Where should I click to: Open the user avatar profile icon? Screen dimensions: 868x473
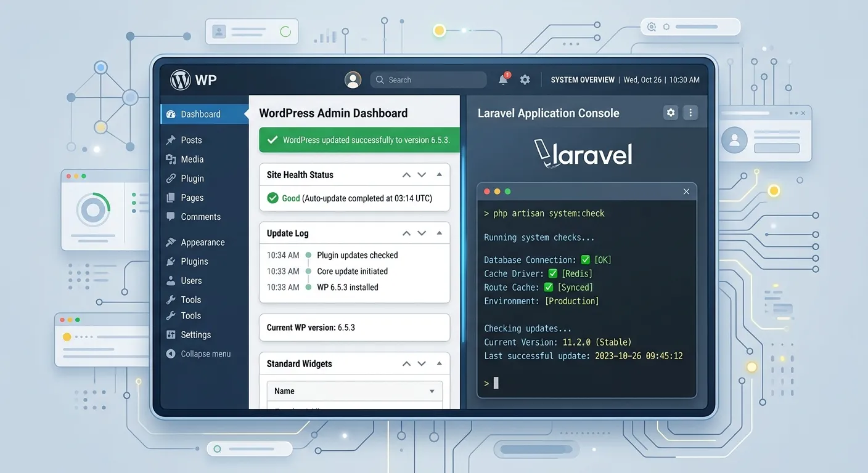tap(353, 79)
